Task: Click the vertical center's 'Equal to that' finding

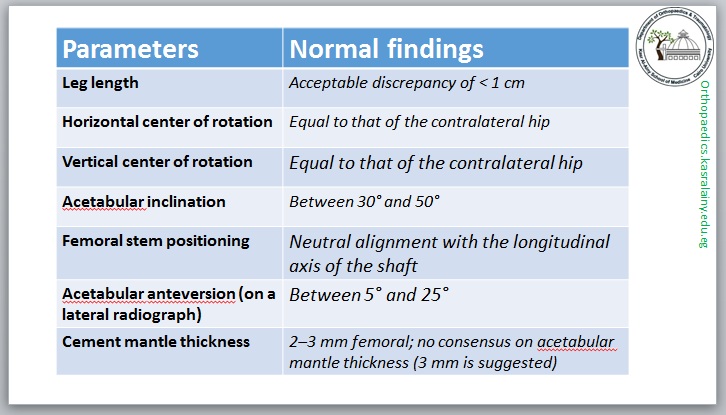Action: (436, 162)
